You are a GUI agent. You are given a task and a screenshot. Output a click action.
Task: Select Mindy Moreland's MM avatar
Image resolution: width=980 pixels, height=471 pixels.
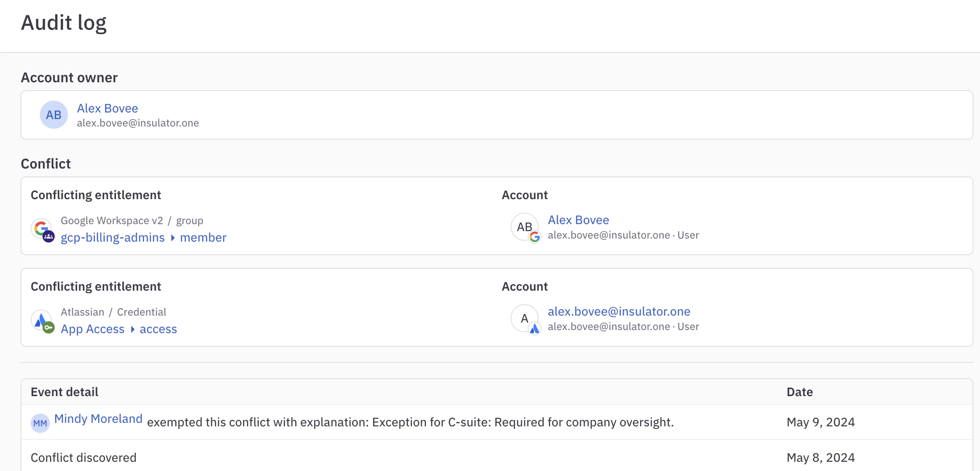click(x=40, y=422)
